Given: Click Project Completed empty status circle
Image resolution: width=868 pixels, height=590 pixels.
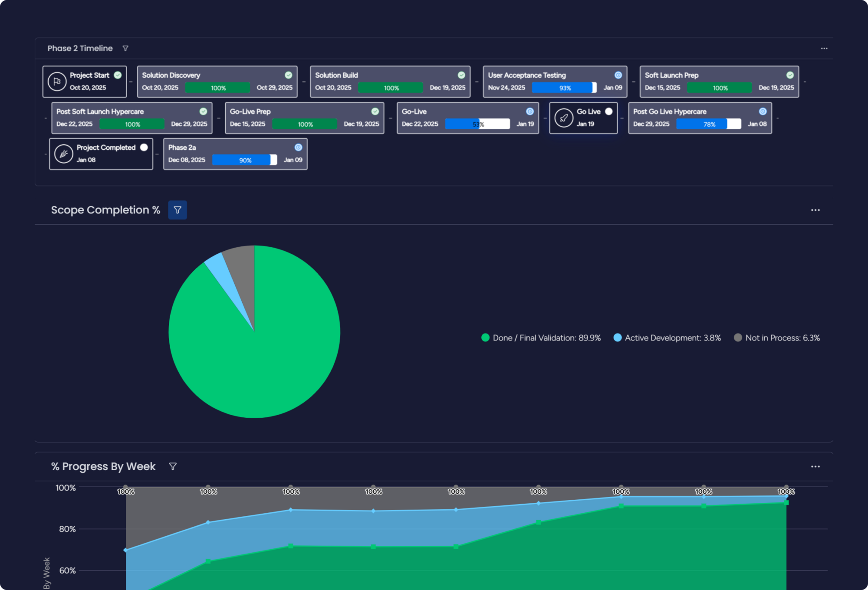Looking at the screenshot, I should (x=144, y=147).
